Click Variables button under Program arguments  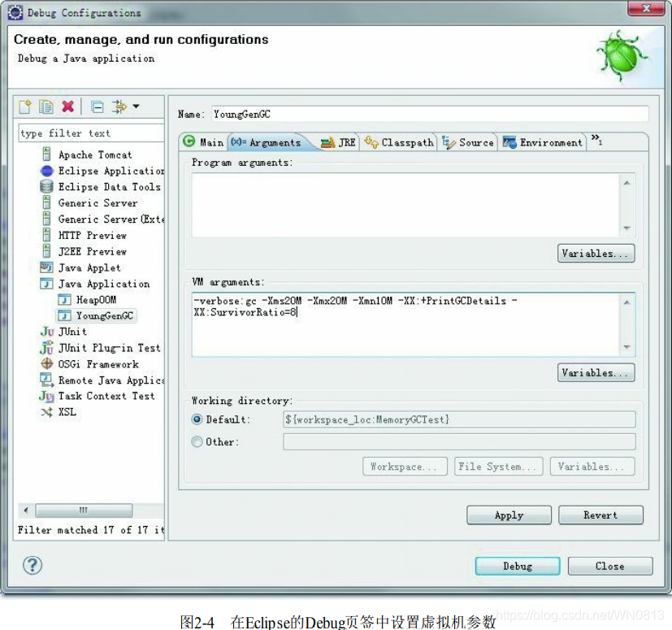(x=596, y=253)
